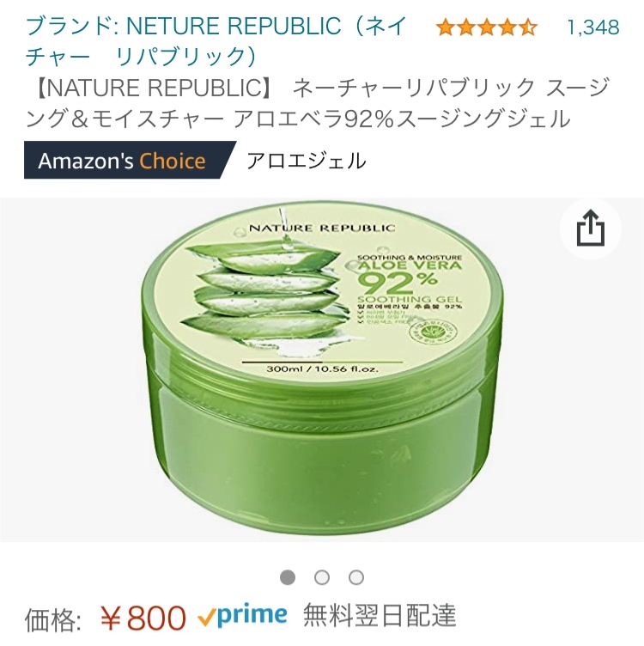Switch to the second image carousel dot
This screenshot has width=644, height=646.
point(322,577)
